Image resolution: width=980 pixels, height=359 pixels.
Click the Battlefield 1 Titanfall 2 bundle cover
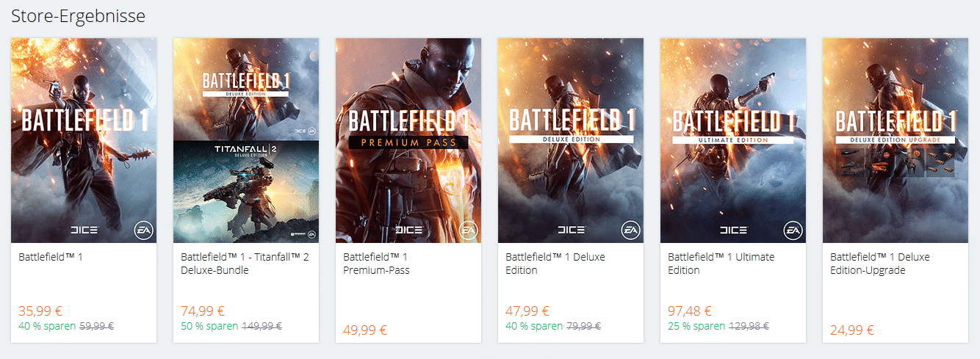(246, 140)
